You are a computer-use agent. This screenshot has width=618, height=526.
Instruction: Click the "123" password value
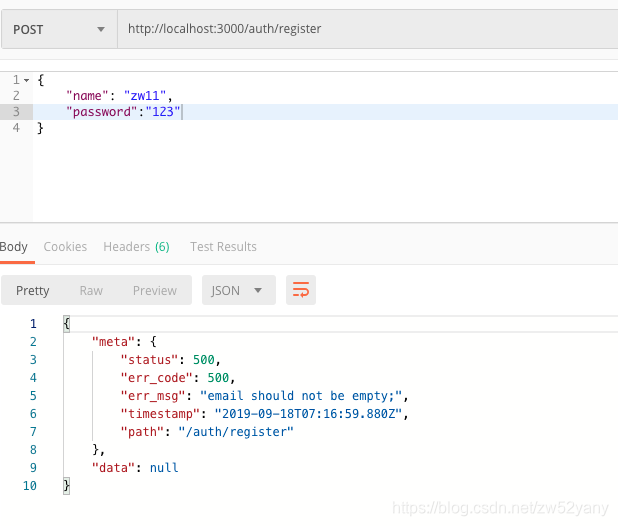click(163, 112)
